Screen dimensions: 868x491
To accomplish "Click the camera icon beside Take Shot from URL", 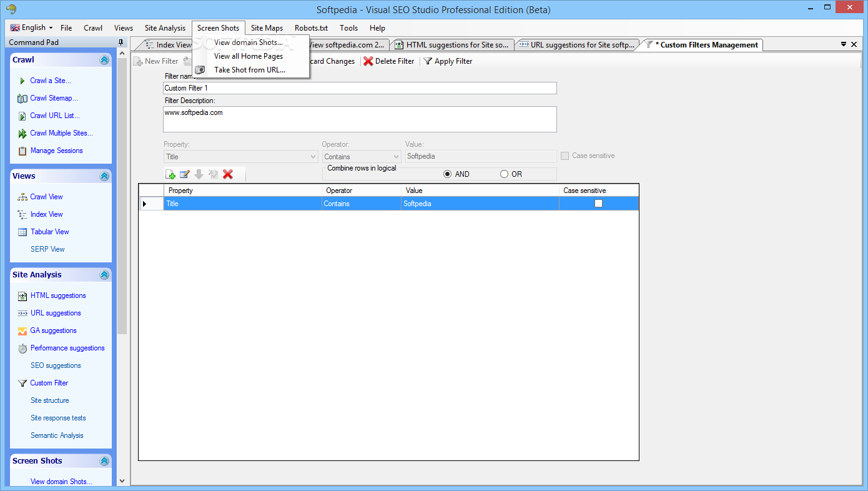I will (200, 70).
